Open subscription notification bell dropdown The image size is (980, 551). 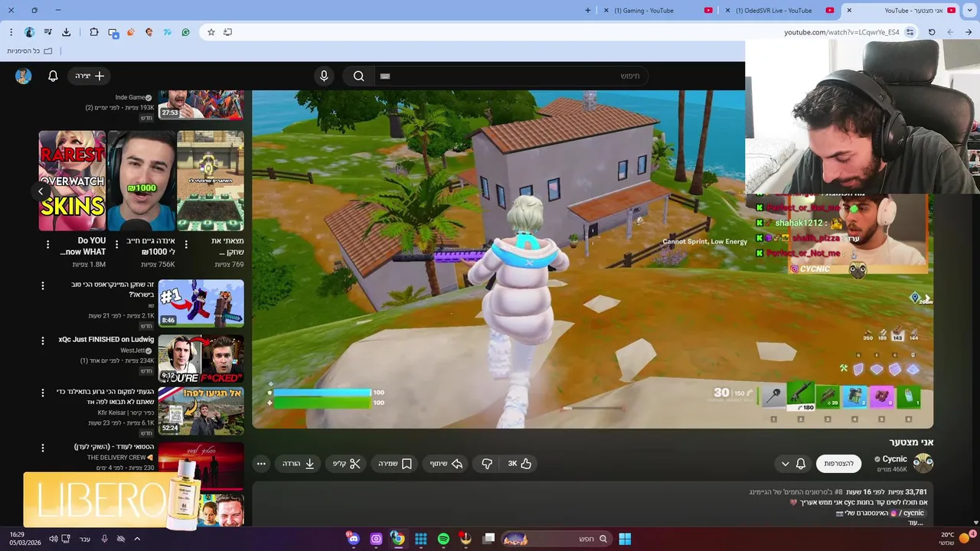793,464
